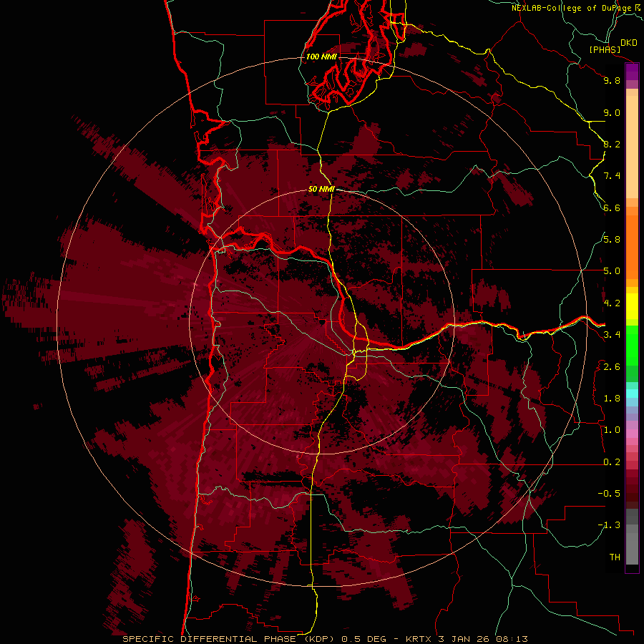Click the 5.0 scale value
This screenshot has width=644, height=644.
tap(612, 271)
